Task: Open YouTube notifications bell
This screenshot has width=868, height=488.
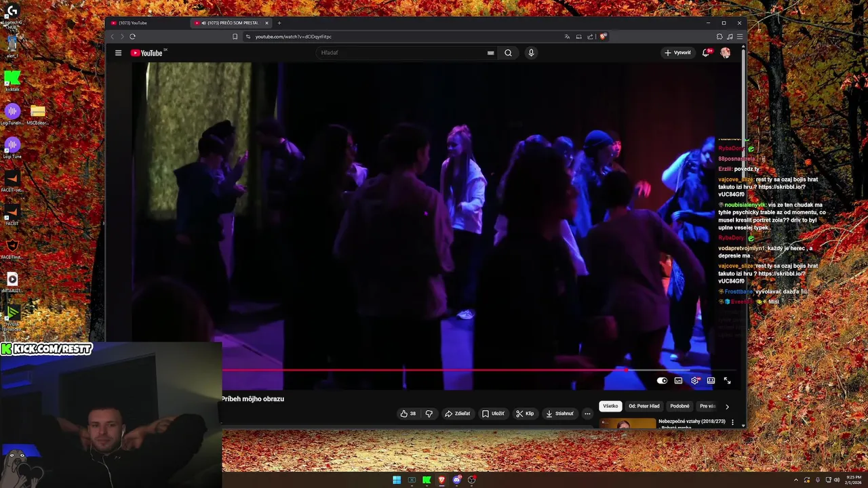Action: 706,53
